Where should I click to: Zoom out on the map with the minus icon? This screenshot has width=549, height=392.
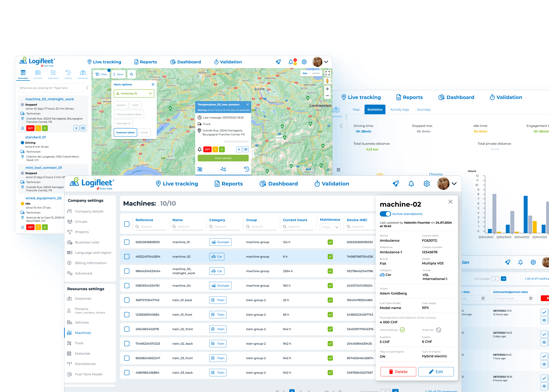tap(327, 96)
